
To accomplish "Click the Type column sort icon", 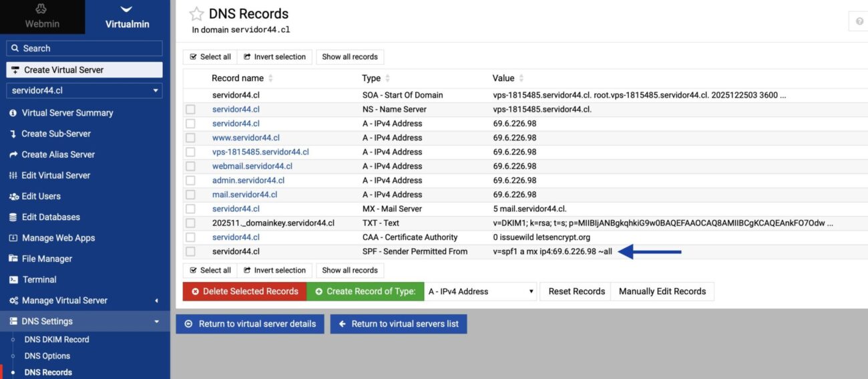I will point(387,78).
